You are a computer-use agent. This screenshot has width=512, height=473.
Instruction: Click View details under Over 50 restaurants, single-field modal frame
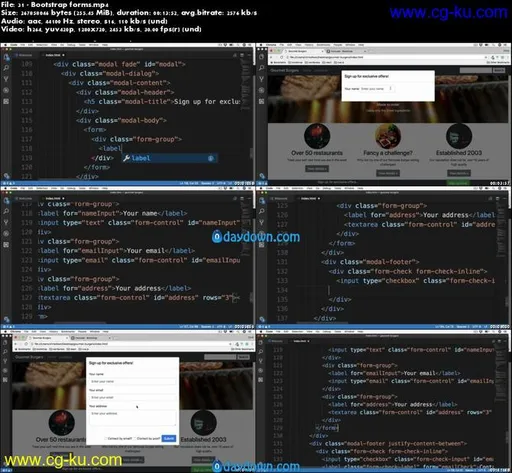point(317,169)
